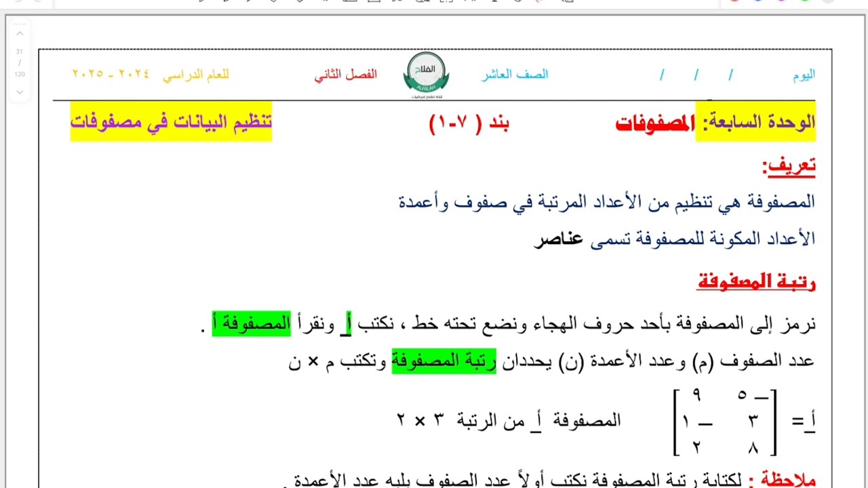Click the current page number 31
Image resolution: width=868 pixels, height=488 pixels.
coord(20,52)
